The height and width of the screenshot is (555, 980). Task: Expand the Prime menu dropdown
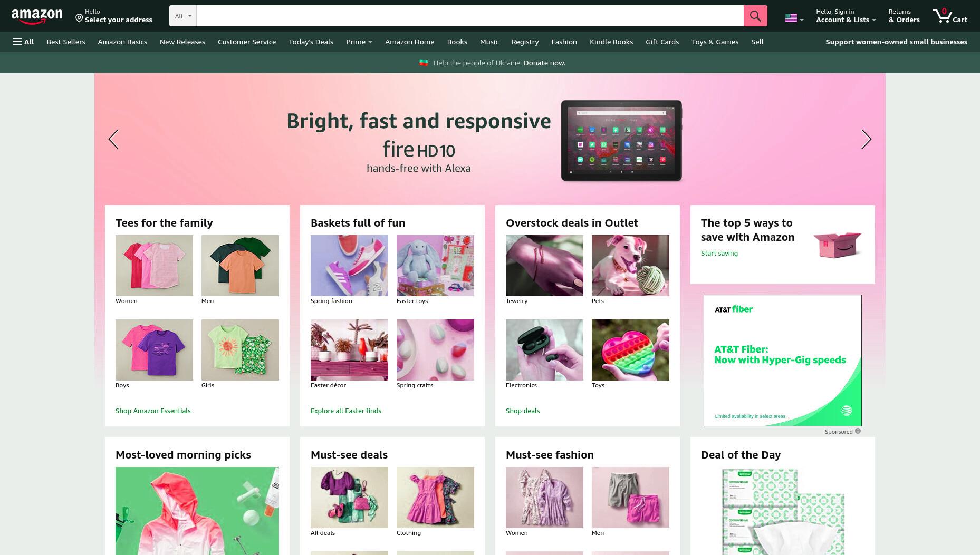point(359,42)
